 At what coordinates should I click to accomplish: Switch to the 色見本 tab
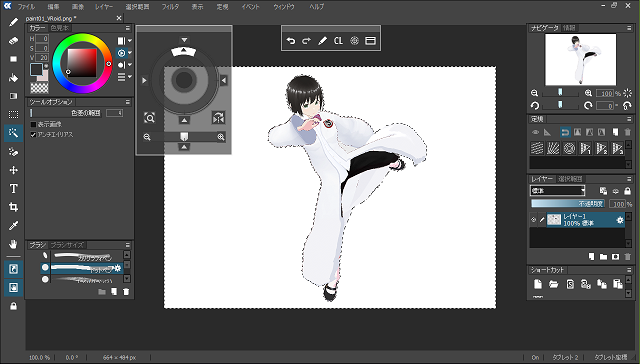click(60, 28)
